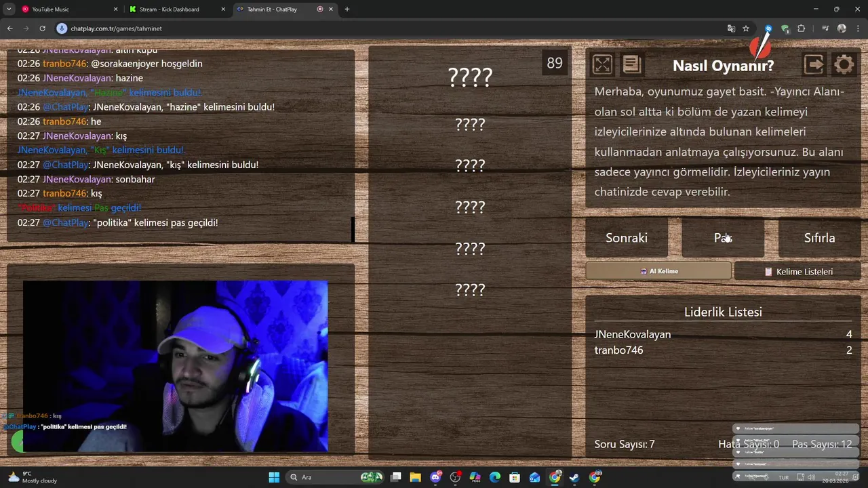Click tranbo746 in the hoşgeldin chat message
Image resolution: width=868 pixels, height=488 pixels.
(64, 63)
